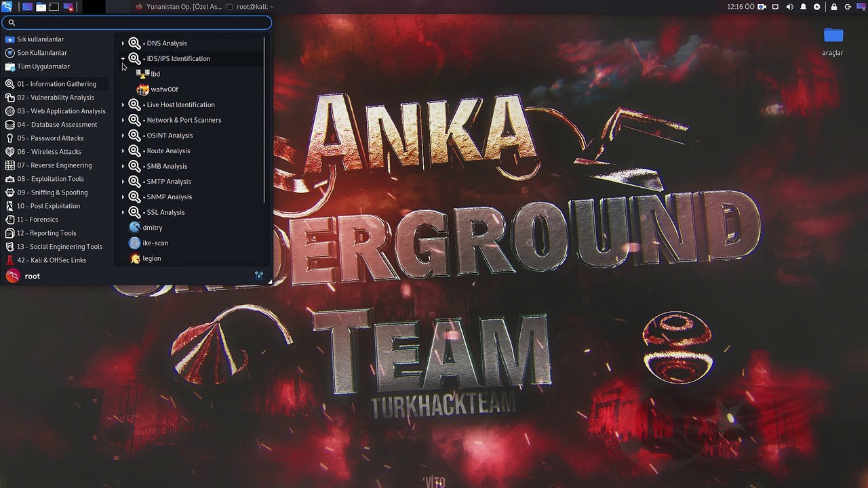This screenshot has width=868, height=488.
Task: Click the 12:16 clock in the panel
Action: click(741, 7)
